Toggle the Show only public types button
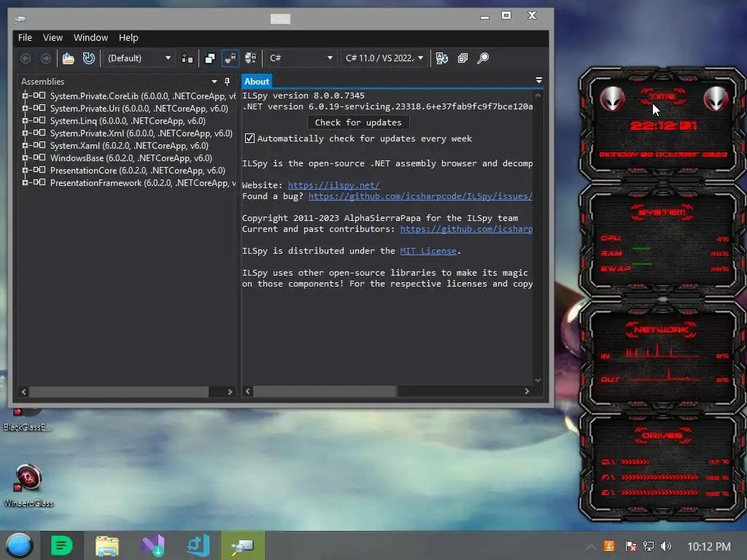The height and width of the screenshot is (560, 747). pyautogui.click(x=209, y=58)
